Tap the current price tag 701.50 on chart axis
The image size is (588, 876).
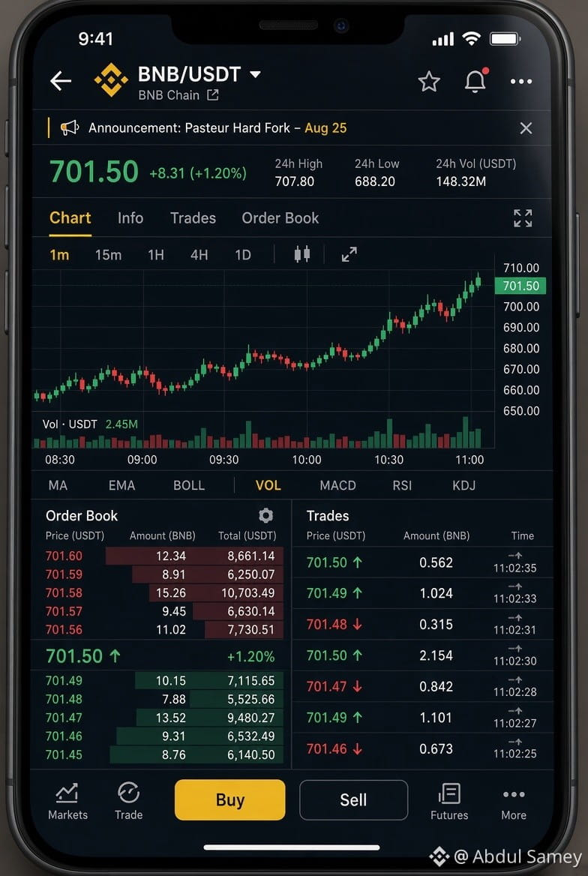tap(520, 286)
